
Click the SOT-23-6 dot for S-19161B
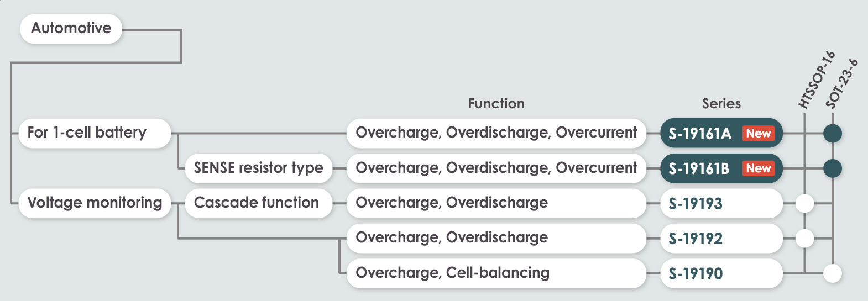coord(832,168)
